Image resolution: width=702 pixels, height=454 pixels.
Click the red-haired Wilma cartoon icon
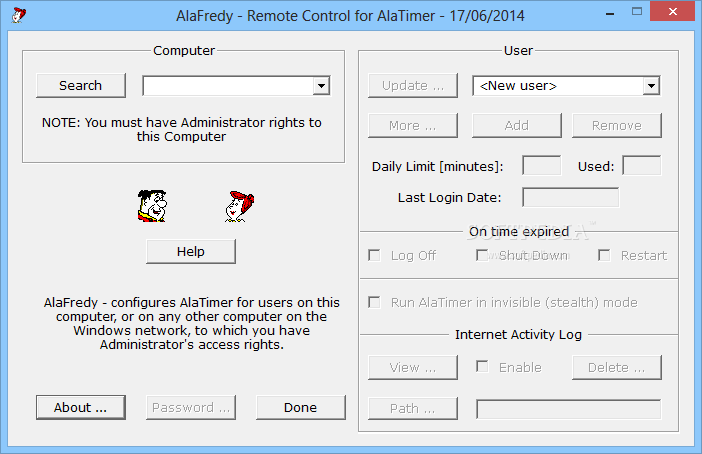(240, 206)
